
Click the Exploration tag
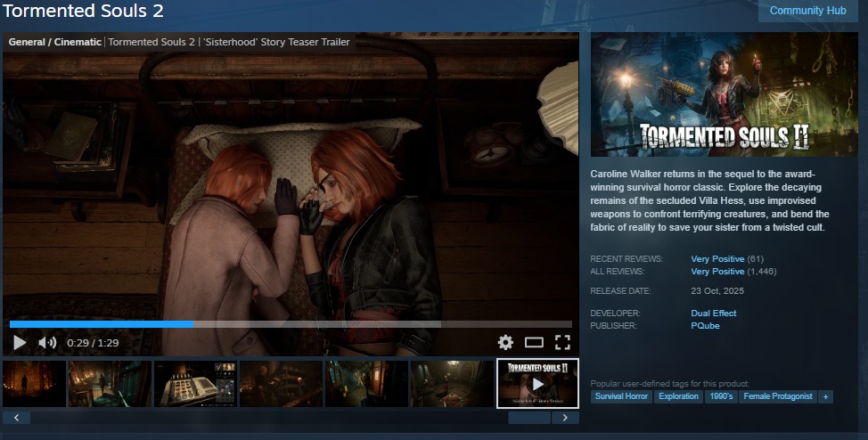pos(679,396)
